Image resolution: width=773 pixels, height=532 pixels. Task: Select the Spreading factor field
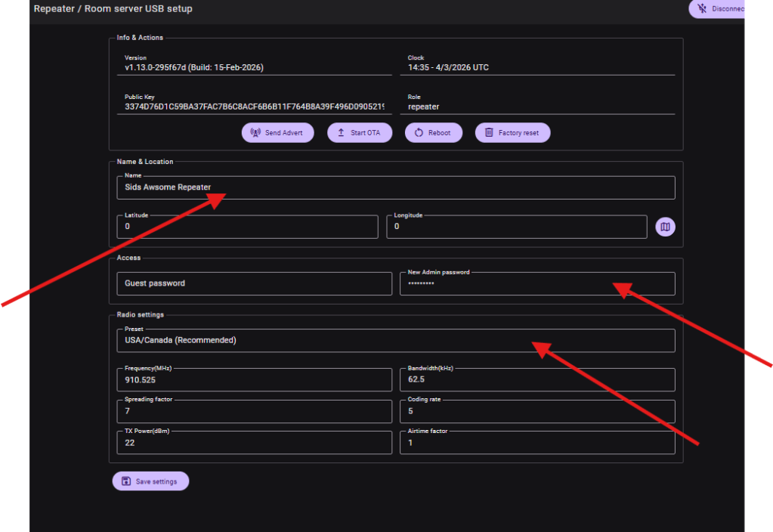click(254, 412)
